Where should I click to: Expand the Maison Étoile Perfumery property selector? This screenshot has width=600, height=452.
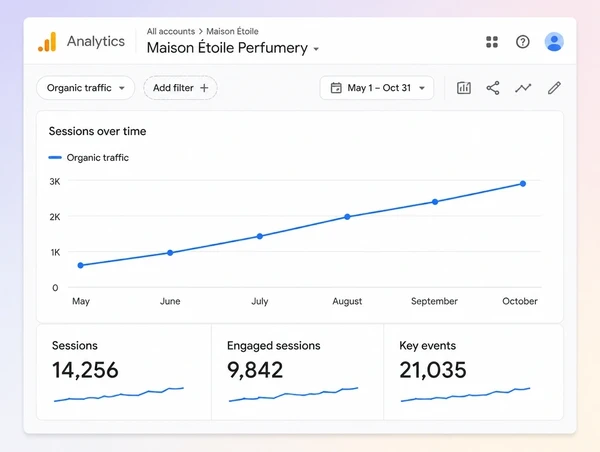coord(233,48)
